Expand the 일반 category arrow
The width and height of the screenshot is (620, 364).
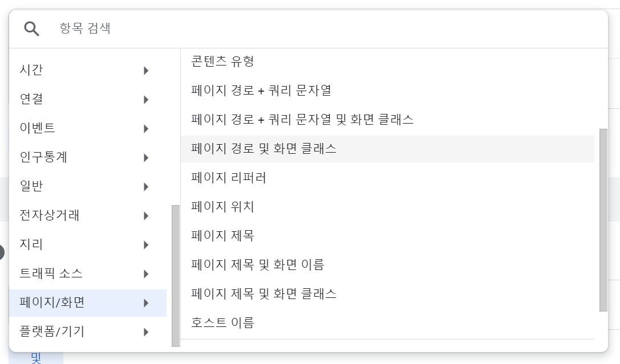click(x=145, y=186)
